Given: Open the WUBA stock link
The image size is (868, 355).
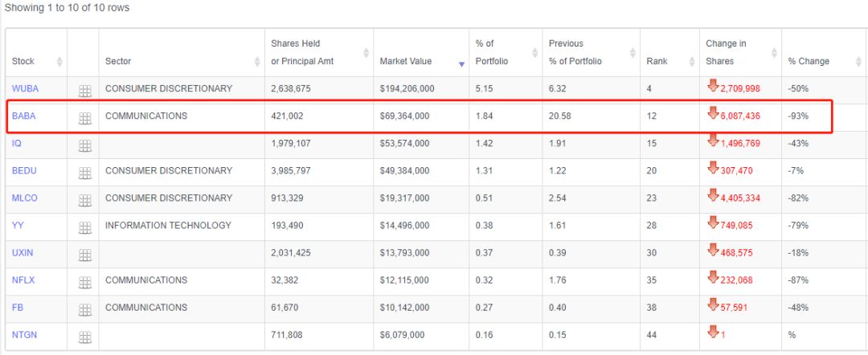Looking at the screenshot, I should pos(26,88).
